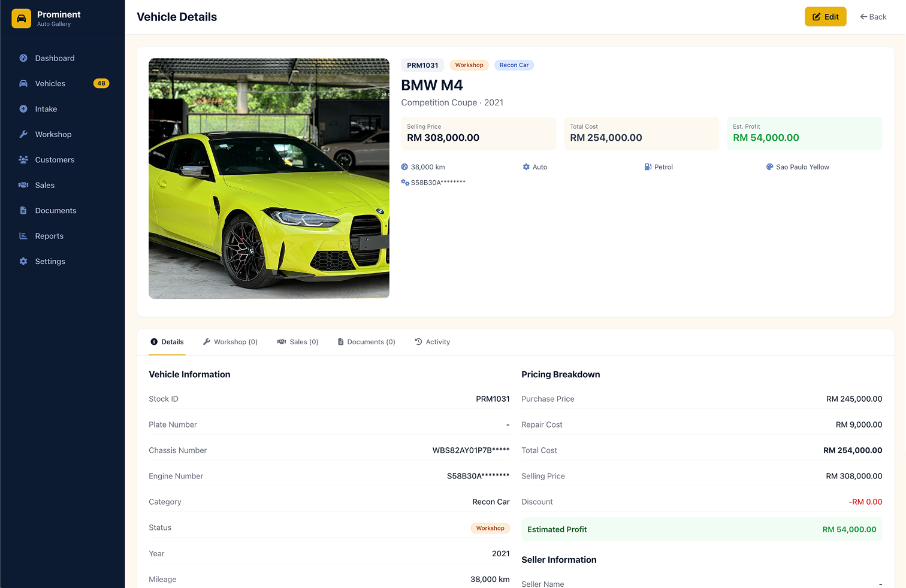Click the Vehicles count badge 48
Image resolution: width=906 pixels, height=588 pixels.
pos(101,84)
